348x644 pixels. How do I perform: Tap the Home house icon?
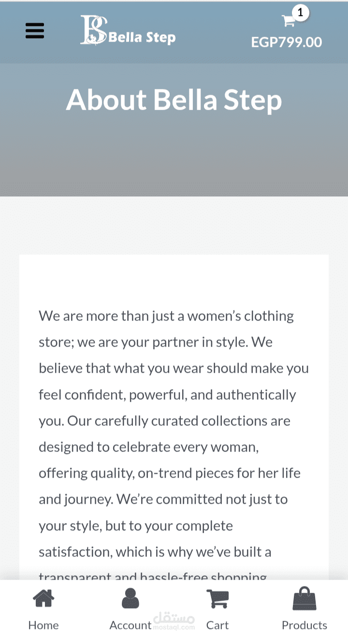point(43,599)
